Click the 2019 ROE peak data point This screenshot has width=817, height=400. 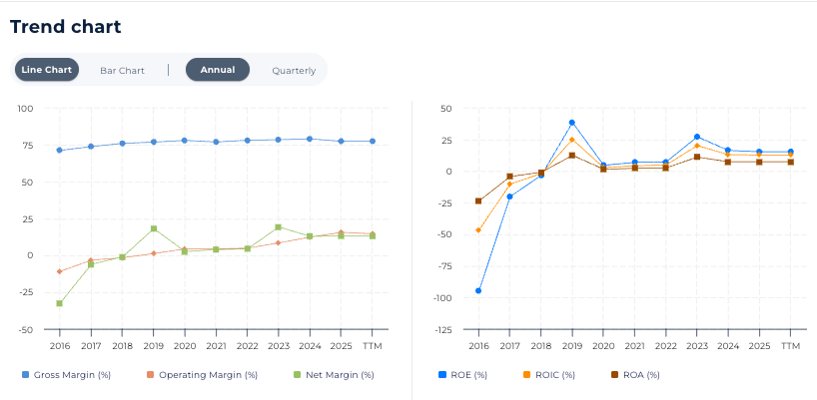click(572, 123)
